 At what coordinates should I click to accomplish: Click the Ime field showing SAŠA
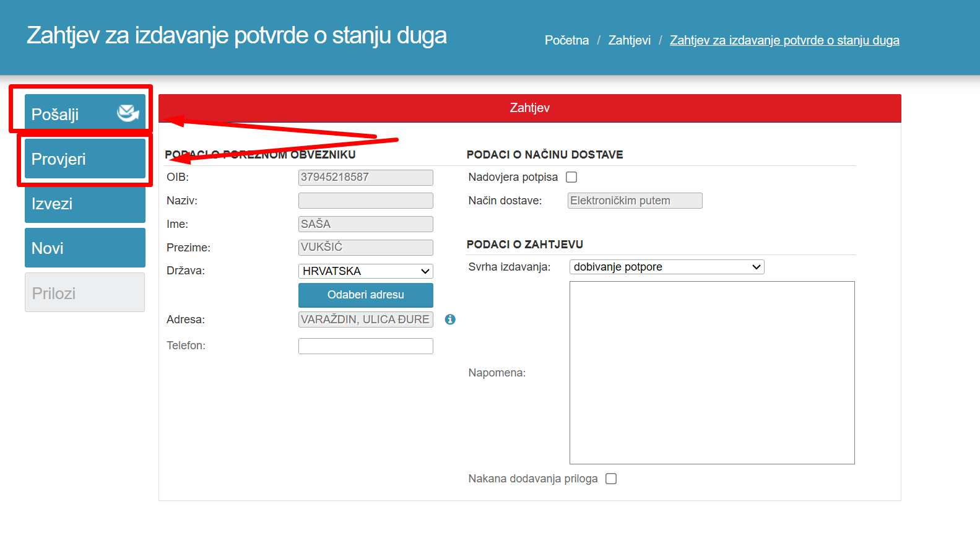366,224
